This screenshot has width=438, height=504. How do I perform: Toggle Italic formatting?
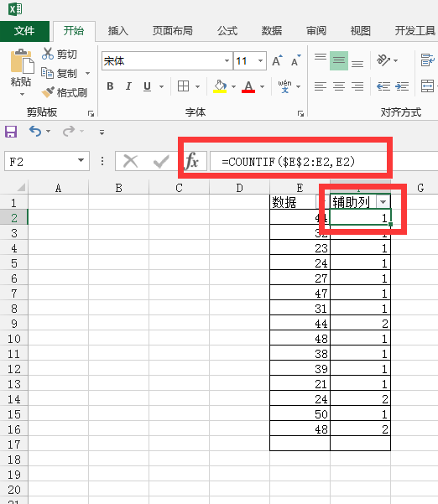click(128, 86)
